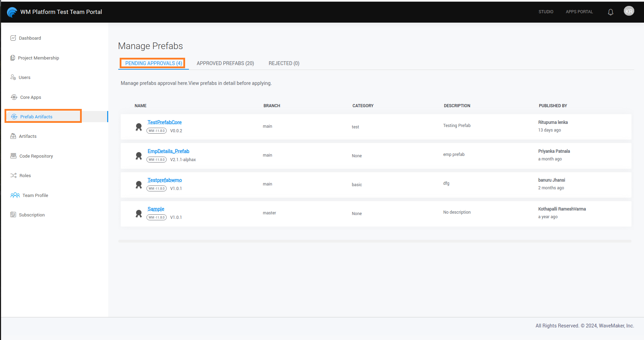Image resolution: width=644 pixels, height=340 pixels.
Task: Open the EmpDetails_Prefab link
Action: [168, 151]
